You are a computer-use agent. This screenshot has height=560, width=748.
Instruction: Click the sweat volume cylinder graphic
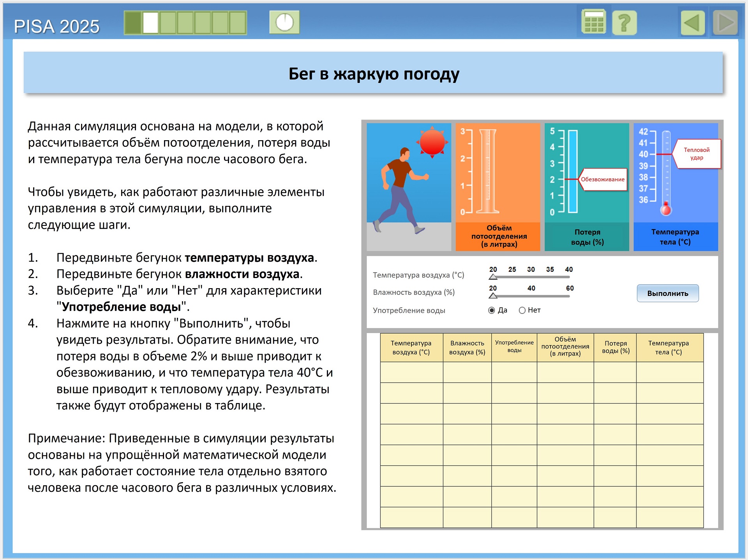coord(487,171)
